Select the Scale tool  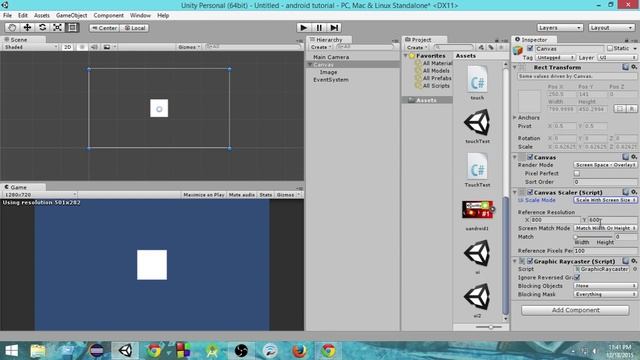click(x=58, y=28)
